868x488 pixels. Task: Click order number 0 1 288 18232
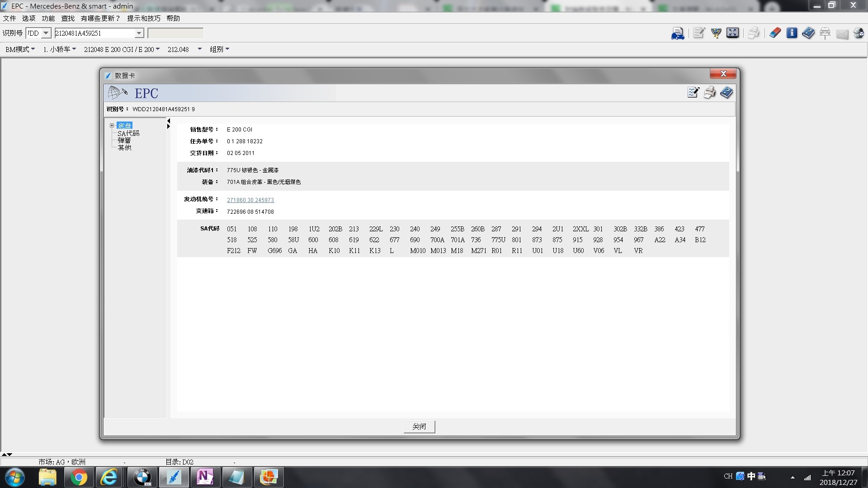[245, 141]
